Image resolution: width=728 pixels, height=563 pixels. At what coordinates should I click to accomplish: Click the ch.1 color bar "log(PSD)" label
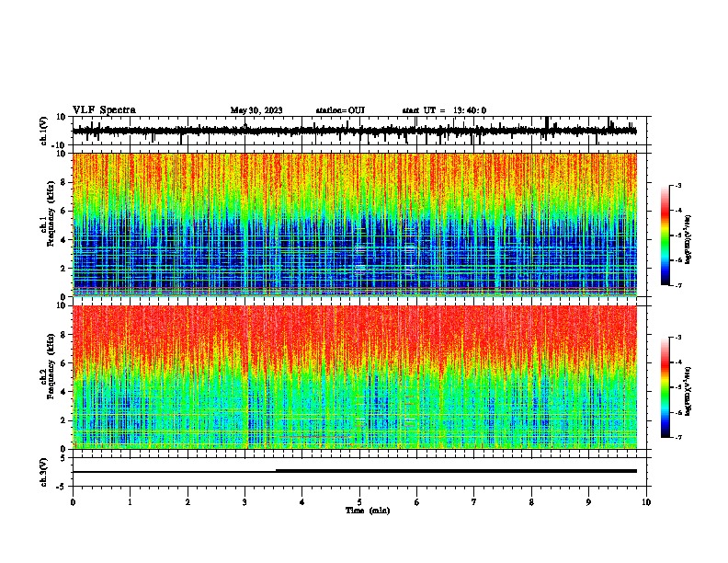(688, 239)
